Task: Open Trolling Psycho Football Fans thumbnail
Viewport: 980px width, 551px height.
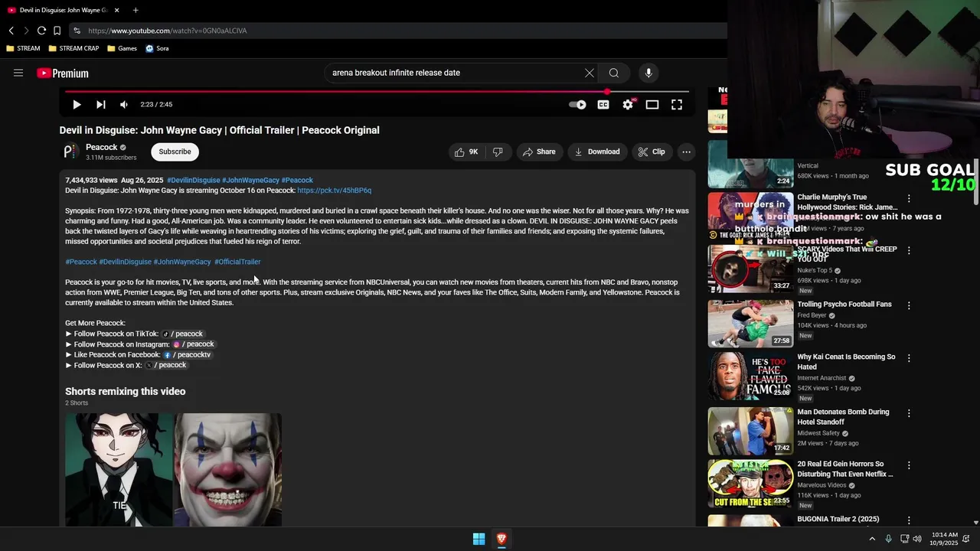Action: point(750,324)
